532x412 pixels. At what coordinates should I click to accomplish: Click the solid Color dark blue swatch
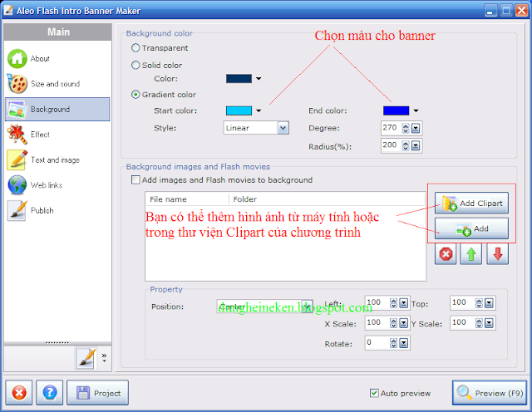(x=239, y=79)
